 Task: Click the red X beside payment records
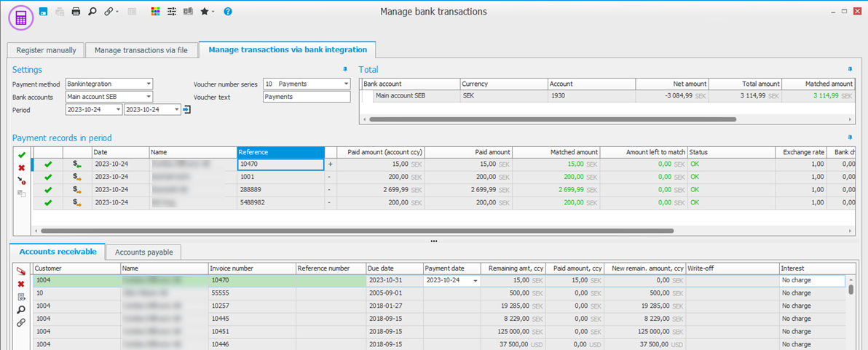point(21,167)
